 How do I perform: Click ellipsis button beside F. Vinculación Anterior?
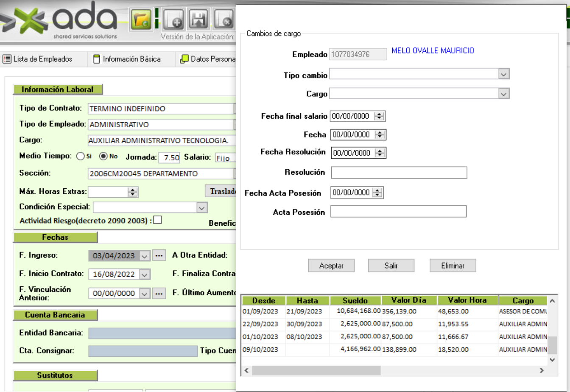click(159, 293)
